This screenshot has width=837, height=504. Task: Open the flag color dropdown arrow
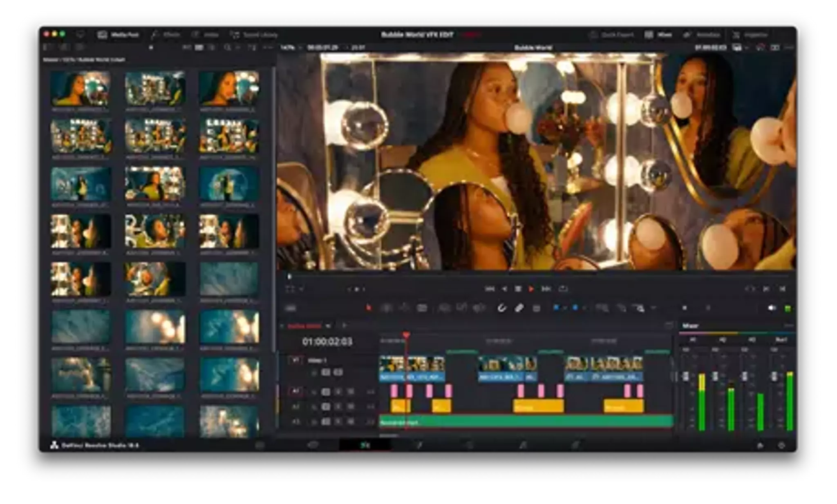pos(564,308)
